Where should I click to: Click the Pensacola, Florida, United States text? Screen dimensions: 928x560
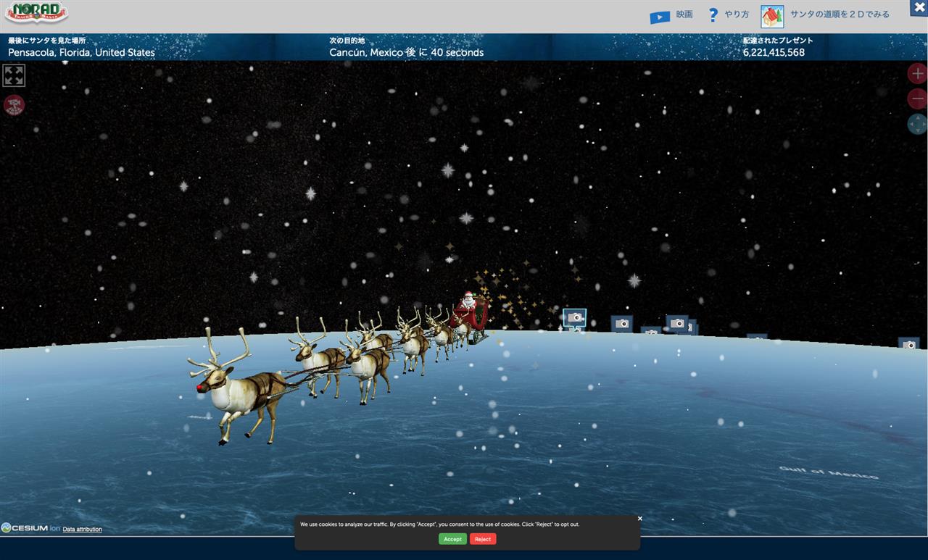pos(81,52)
